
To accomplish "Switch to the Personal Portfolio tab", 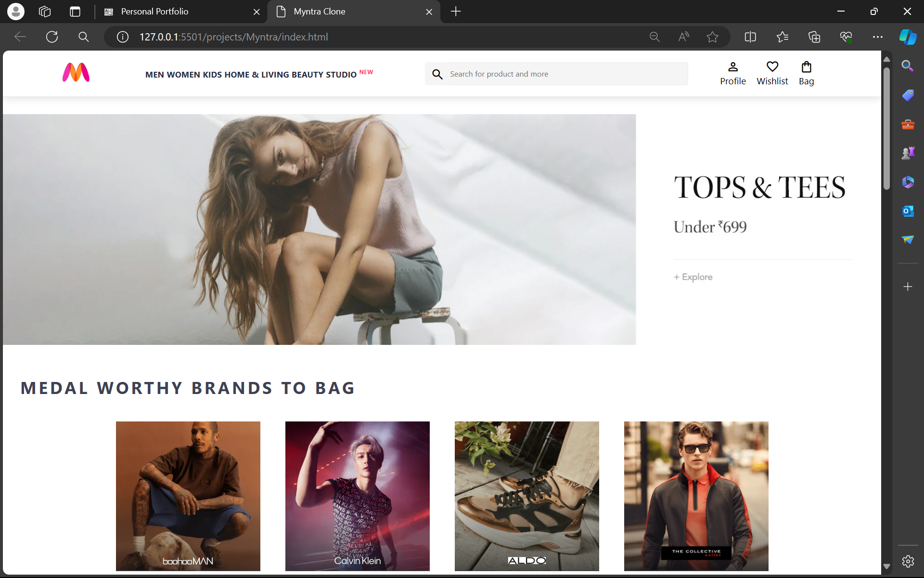I will click(x=154, y=12).
